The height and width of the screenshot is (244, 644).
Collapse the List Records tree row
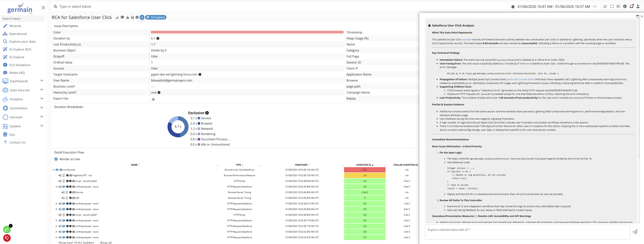click(54, 170)
